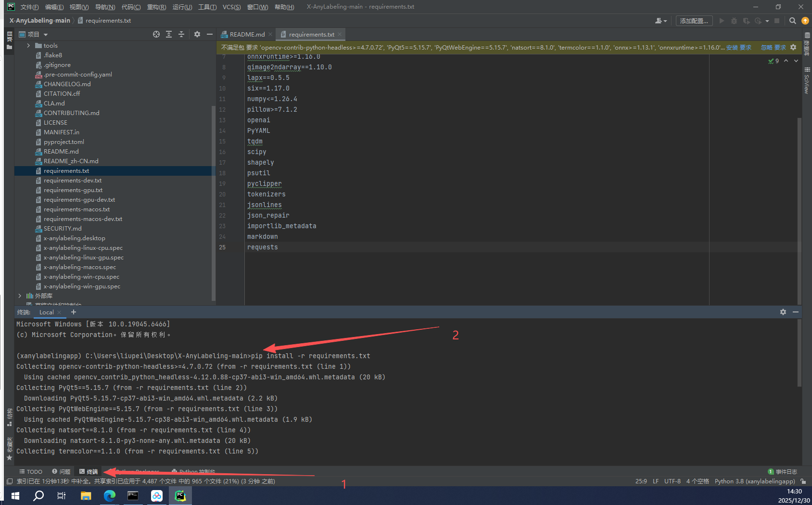Switch to README.md editor tab
Viewport: 812px width, 505px height.
click(x=247, y=34)
